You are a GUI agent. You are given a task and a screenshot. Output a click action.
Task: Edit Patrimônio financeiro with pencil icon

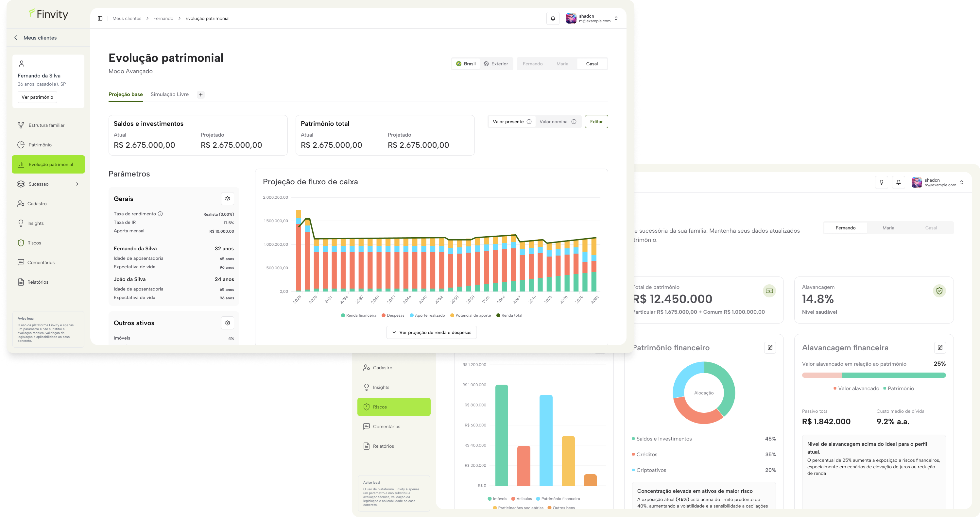pos(770,347)
